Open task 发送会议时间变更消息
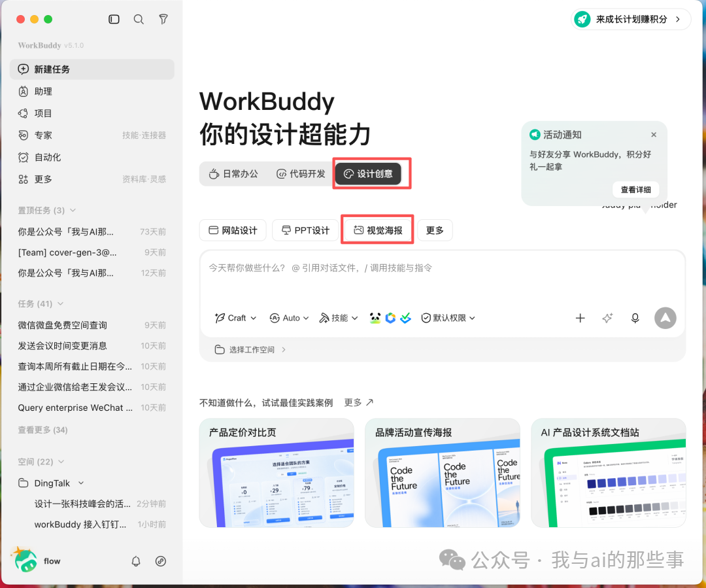 [x=92, y=346]
